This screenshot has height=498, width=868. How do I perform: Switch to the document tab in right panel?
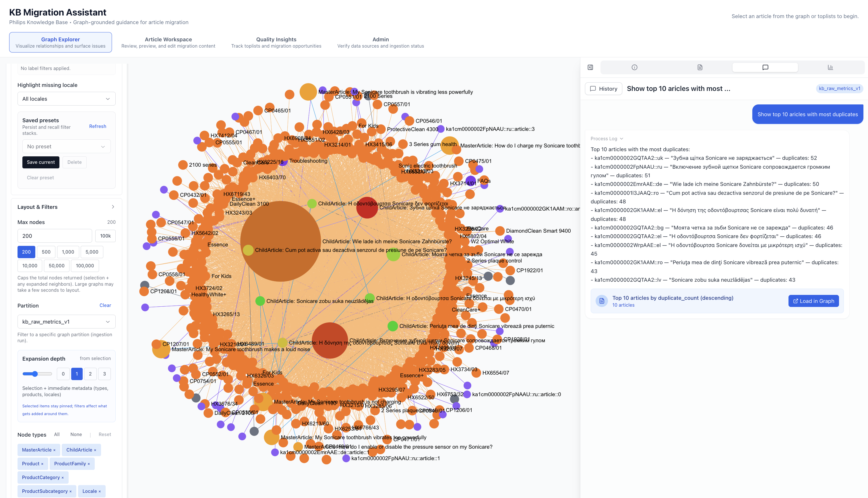(x=700, y=67)
